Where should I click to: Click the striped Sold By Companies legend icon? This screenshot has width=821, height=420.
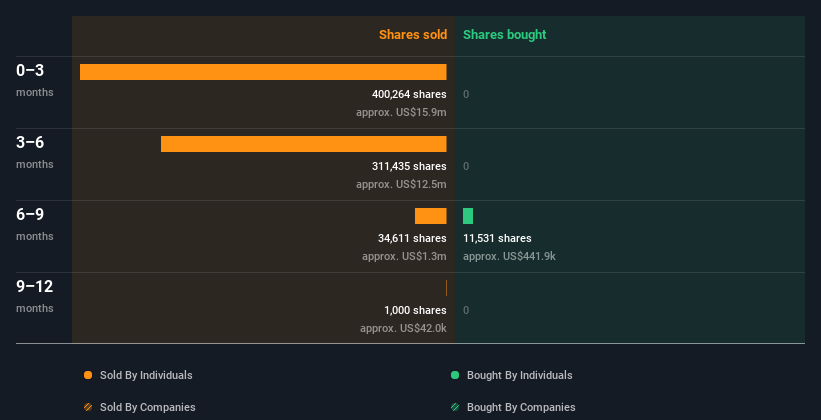point(88,407)
